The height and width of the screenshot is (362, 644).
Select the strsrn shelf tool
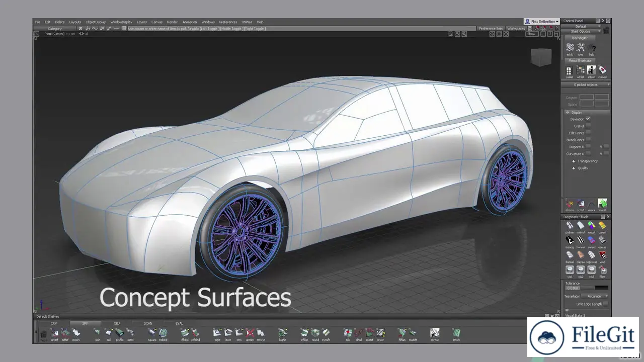pyautogui.click(x=456, y=334)
